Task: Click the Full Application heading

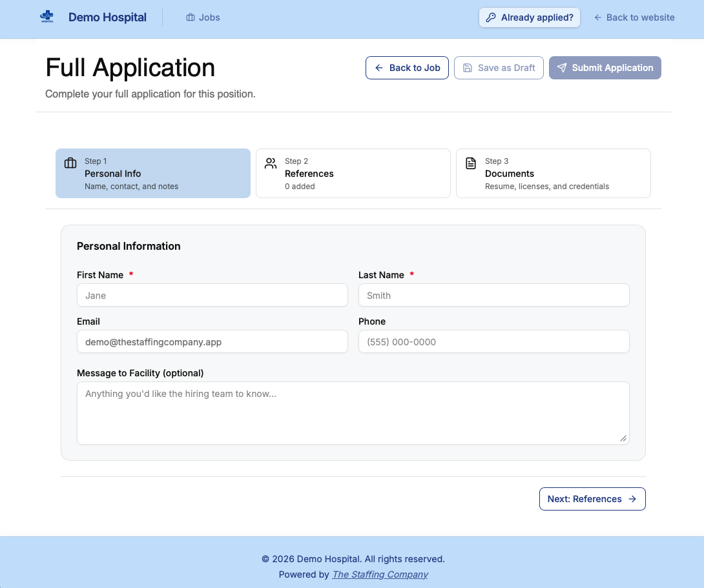Action: (x=130, y=68)
